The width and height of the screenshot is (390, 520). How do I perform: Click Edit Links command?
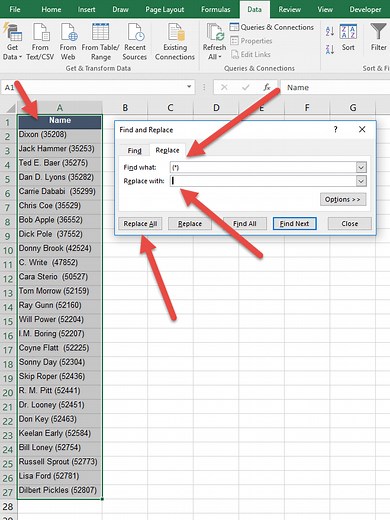click(250, 54)
